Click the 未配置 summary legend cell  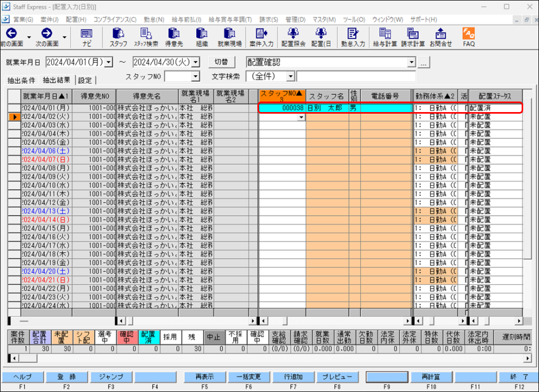coord(62,337)
